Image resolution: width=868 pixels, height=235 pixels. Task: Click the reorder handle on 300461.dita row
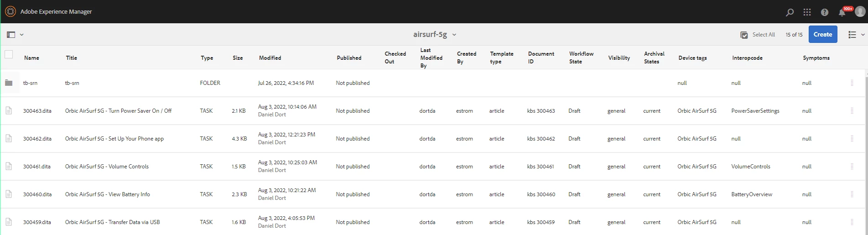click(852, 167)
